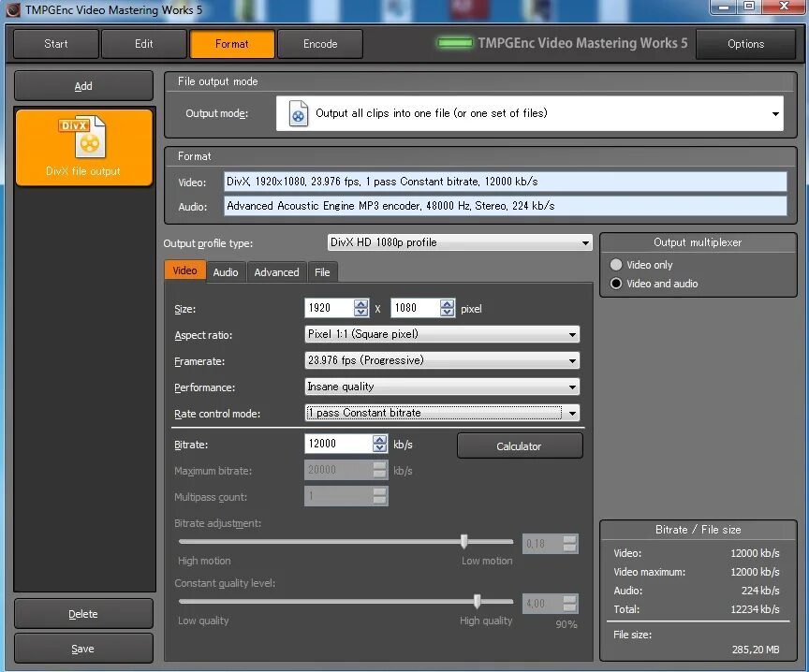The image size is (809, 672).
Task: Click the Delete button
Action: 83,614
